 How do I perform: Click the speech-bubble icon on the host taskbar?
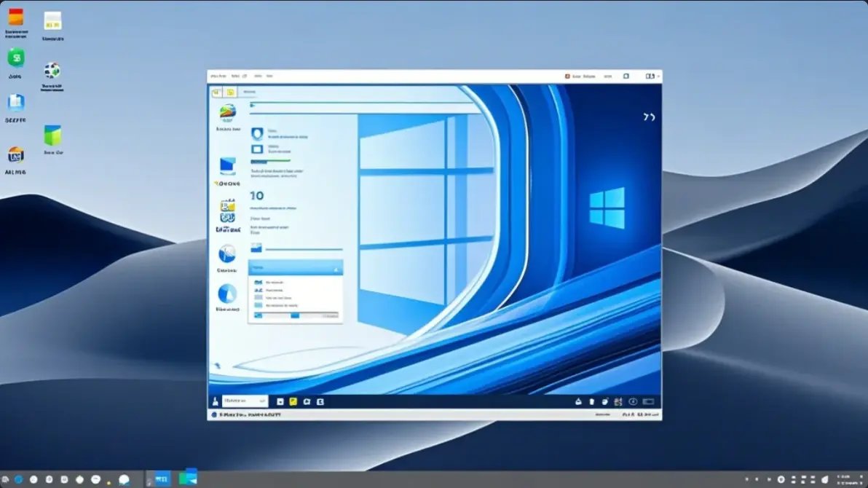(124, 480)
